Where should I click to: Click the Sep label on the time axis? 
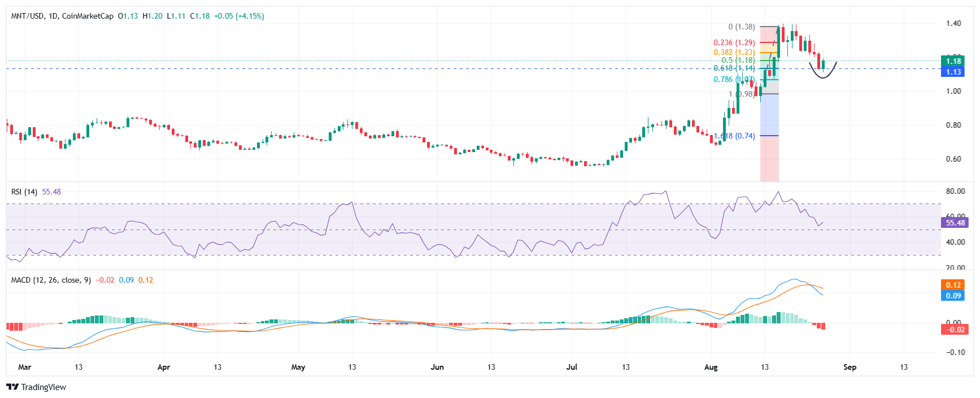point(850,367)
